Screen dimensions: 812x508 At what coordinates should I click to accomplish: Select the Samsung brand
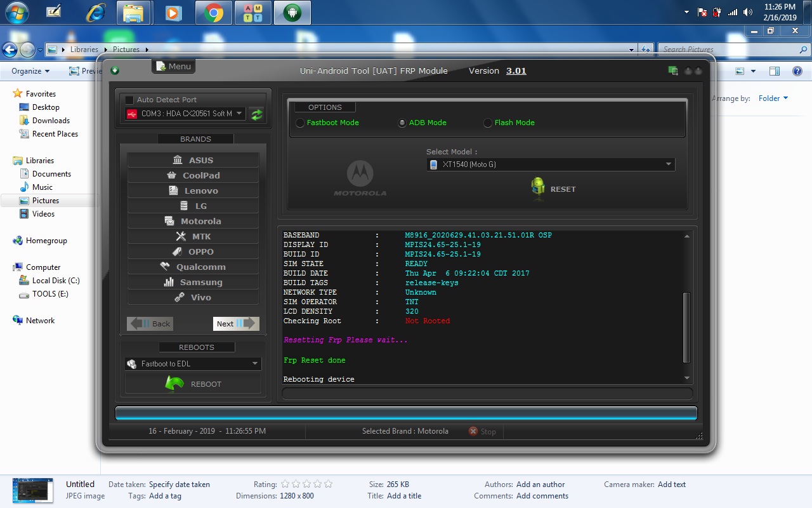point(193,282)
